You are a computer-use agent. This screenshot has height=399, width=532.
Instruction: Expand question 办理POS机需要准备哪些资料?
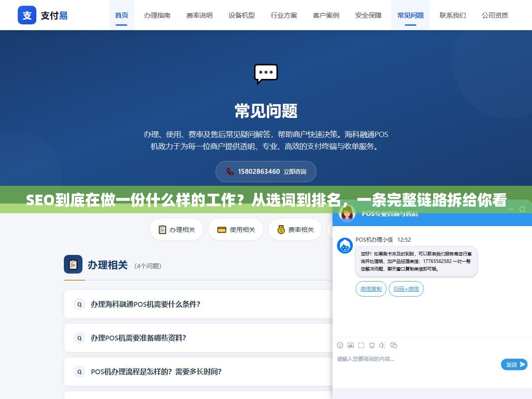[198, 338]
